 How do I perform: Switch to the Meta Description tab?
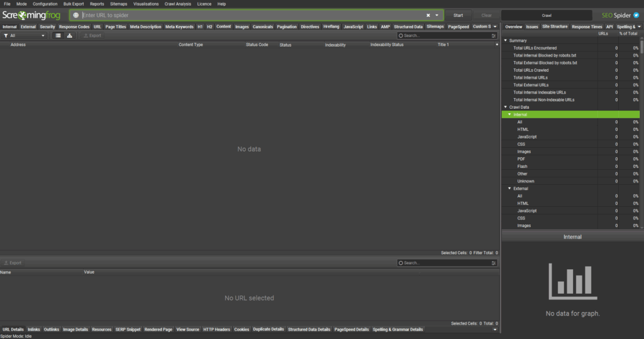click(x=146, y=26)
